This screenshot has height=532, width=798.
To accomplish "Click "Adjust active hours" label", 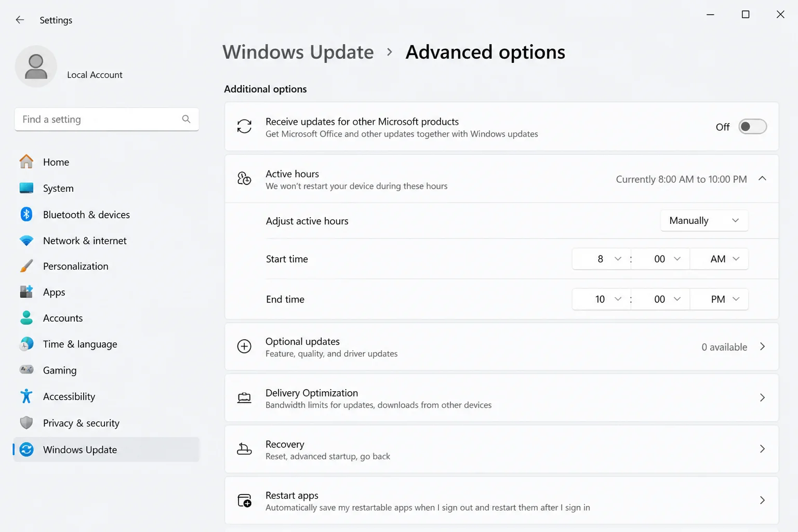I will [x=307, y=221].
